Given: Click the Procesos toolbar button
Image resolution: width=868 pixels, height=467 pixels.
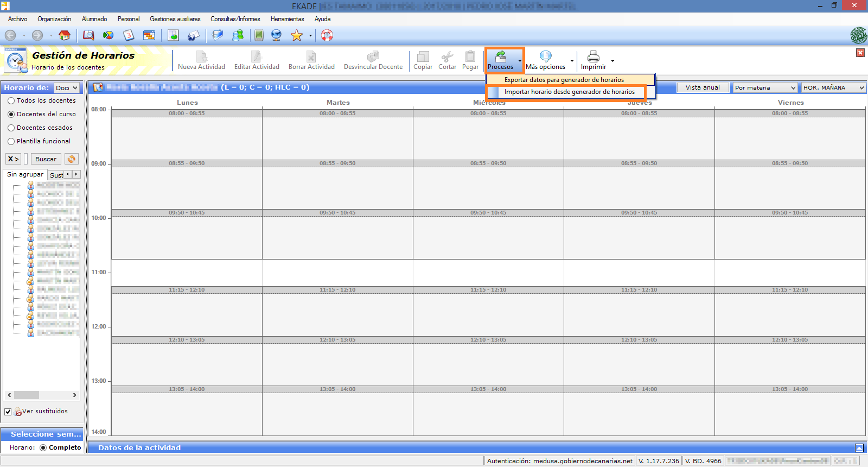Looking at the screenshot, I should pyautogui.click(x=500, y=60).
